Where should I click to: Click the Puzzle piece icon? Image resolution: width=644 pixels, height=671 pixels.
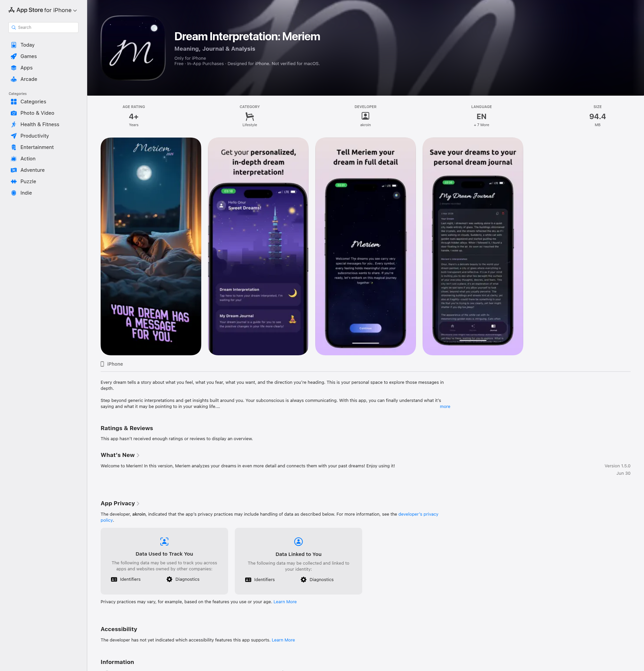click(14, 182)
